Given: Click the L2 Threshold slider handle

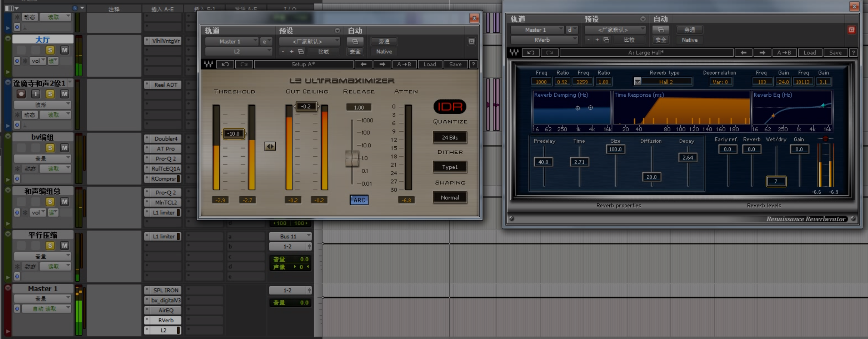Looking at the screenshot, I should (233, 134).
